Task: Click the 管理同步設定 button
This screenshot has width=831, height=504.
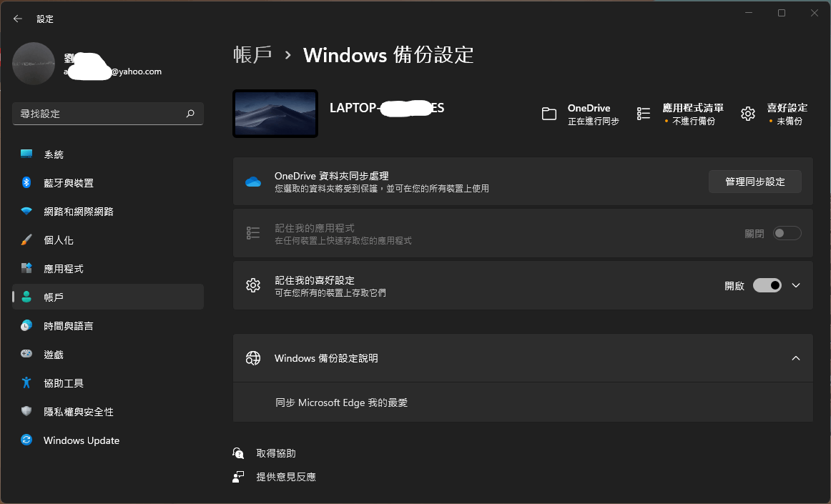Action: 754,182
